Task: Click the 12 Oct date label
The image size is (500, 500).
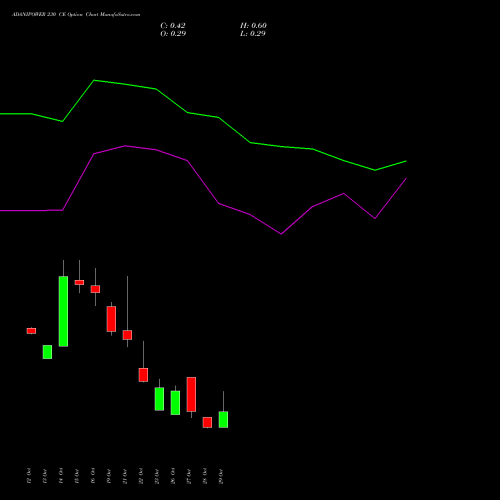Action: 29,476
